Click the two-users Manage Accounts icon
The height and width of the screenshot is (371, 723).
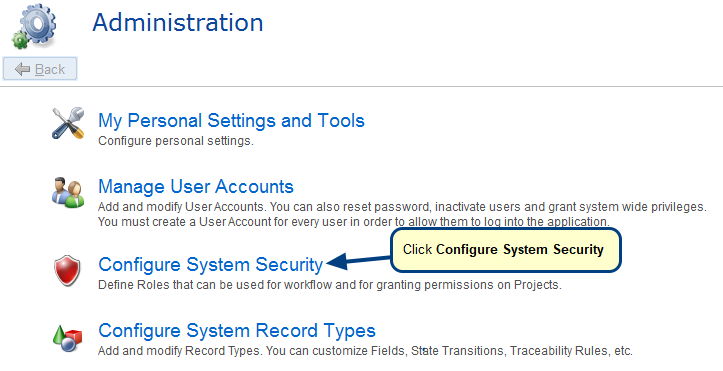tap(68, 192)
